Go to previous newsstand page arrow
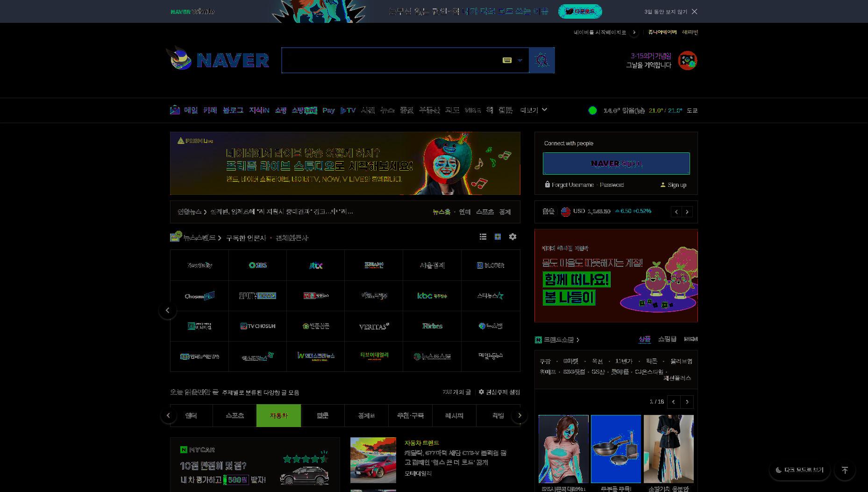868x492 pixels. pyautogui.click(x=168, y=310)
